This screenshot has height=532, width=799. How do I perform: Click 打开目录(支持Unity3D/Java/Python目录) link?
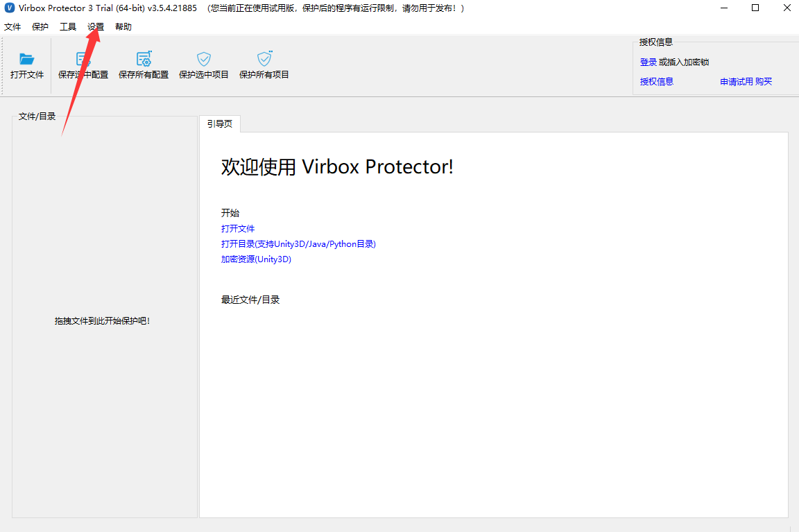coord(299,244)
